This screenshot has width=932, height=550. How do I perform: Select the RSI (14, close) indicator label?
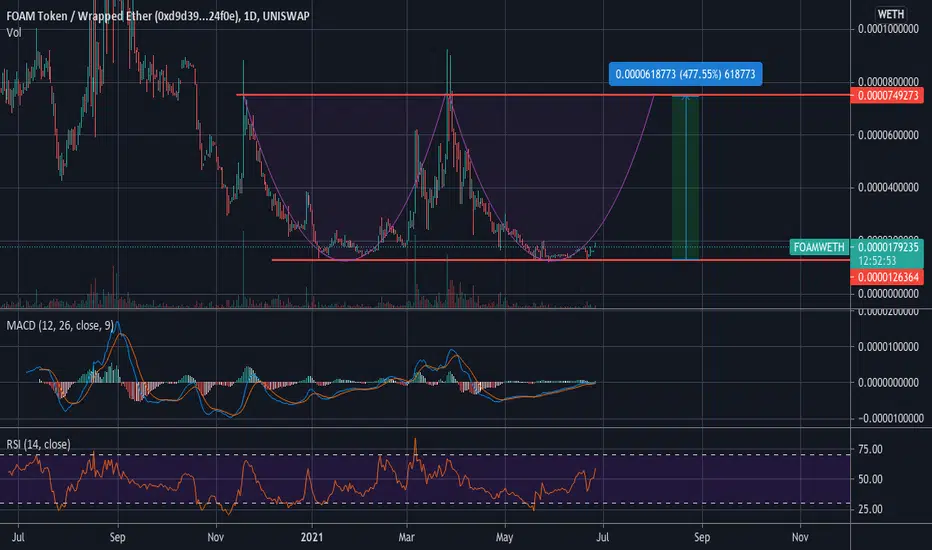tap(38, 444)
